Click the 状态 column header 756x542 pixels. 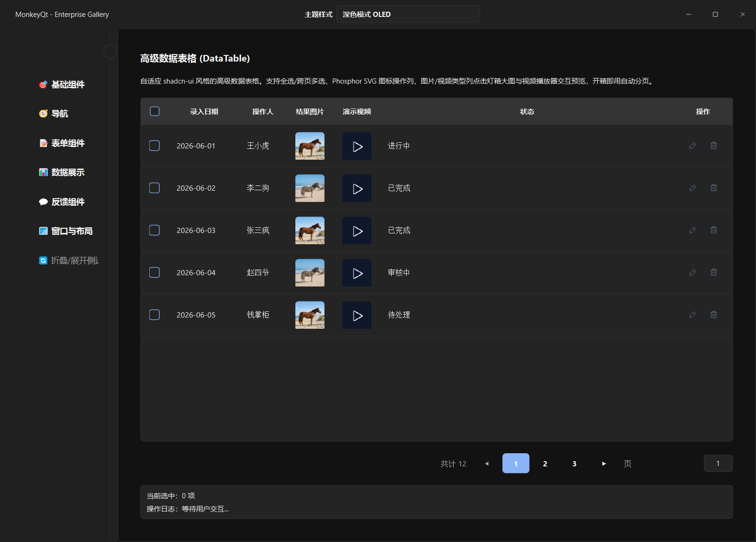[527, 112]
